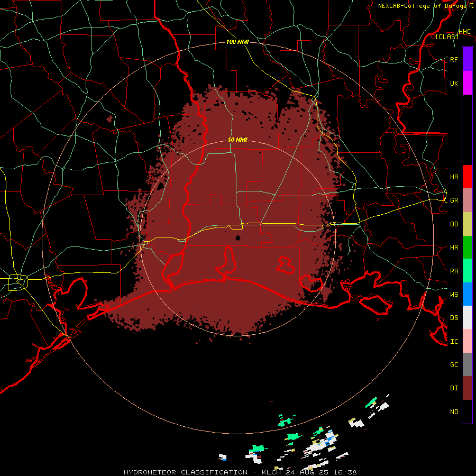
Task: Click the RF purple legend swatch
Action: (467, 59)
